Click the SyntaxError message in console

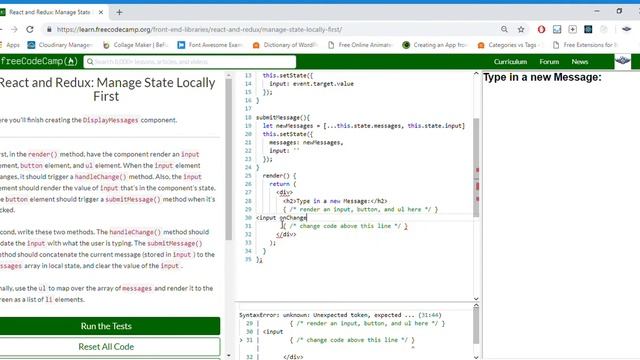[x=340, y=315]
